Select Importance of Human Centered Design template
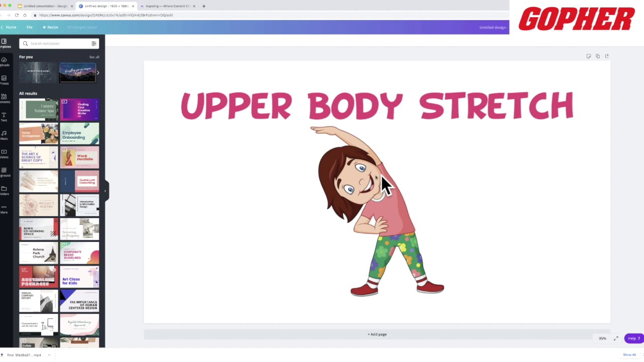This screenshot has height=362, width=644. click(x=79, y=301)
